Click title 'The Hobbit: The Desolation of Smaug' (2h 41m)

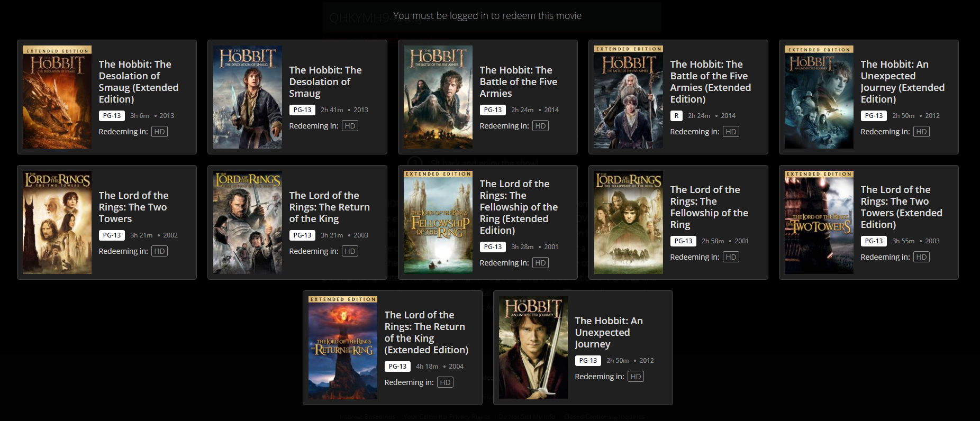(x=325, y=81)
